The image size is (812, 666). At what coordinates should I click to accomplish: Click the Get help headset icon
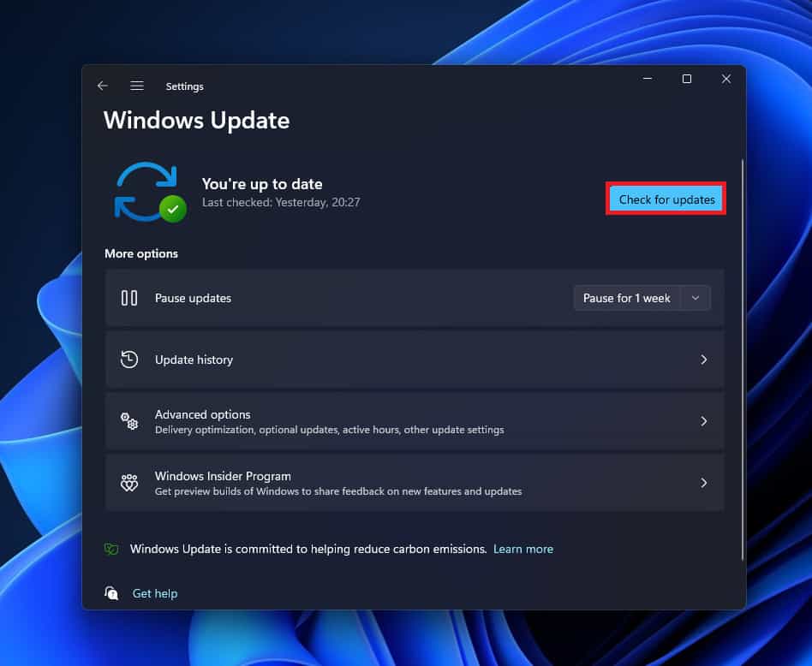tap(111, 593)
